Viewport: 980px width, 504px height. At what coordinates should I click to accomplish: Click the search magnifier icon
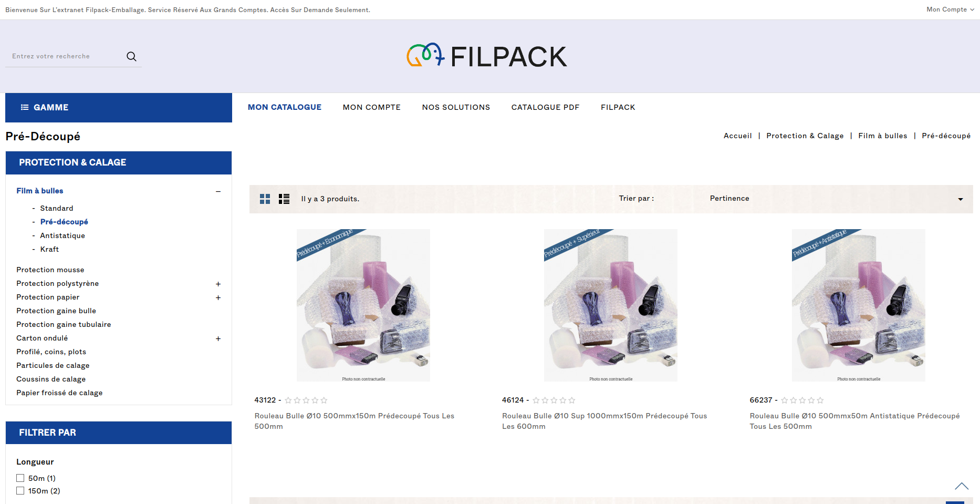point(131,56)
